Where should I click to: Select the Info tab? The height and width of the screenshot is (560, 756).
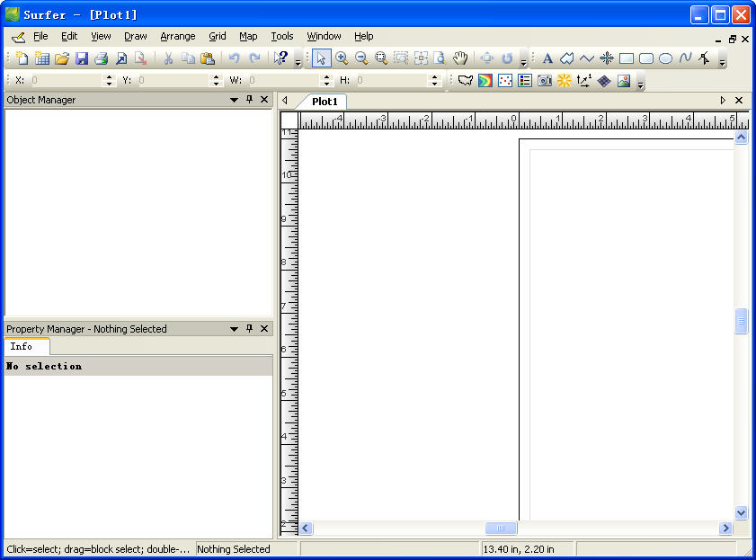click(22, 346)
